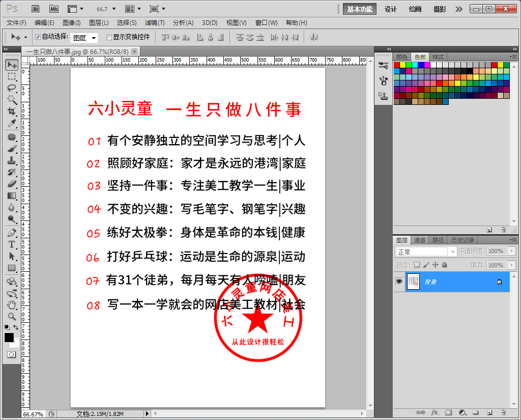Swap foreground and background colors
This screenshot has height=420, width=521.
(16, 327)
